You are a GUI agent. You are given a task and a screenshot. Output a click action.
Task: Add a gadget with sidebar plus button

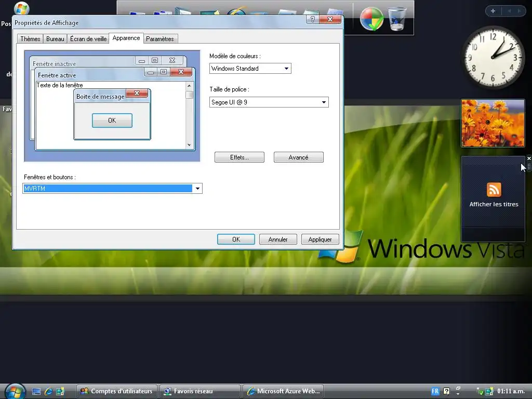tap(493, 11)
